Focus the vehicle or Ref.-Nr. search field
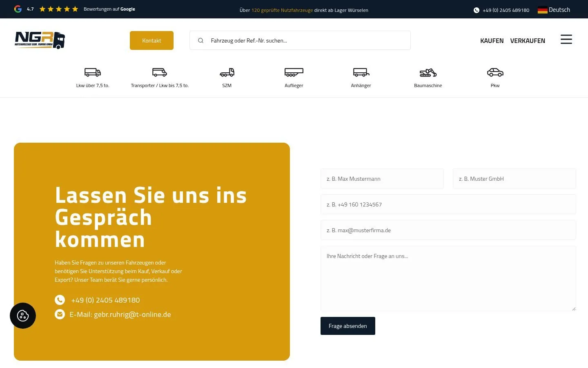 click(x=300, y=40)
